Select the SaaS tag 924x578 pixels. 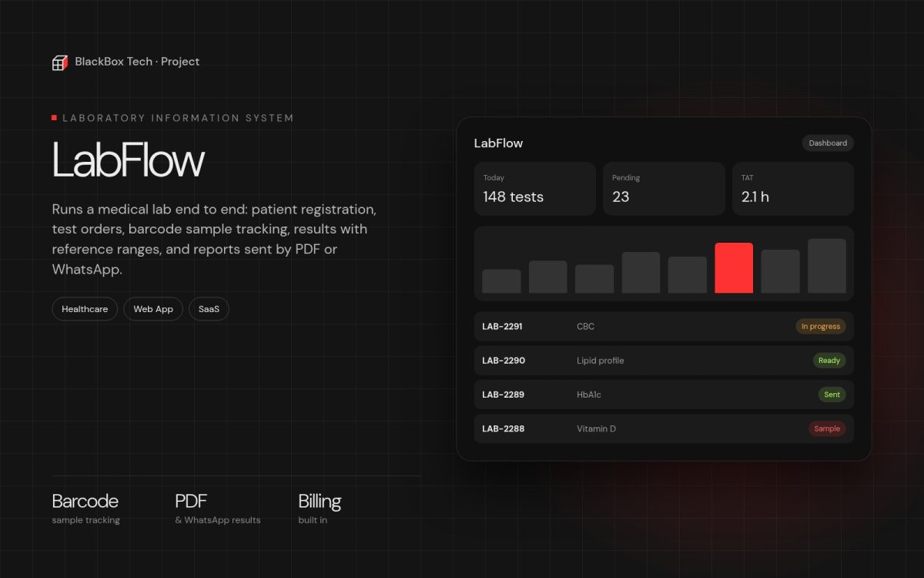tap(209, 309)
